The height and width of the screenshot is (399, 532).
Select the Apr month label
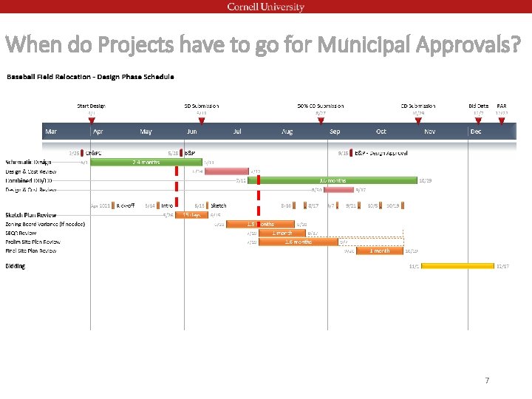(x=98, y=132)
